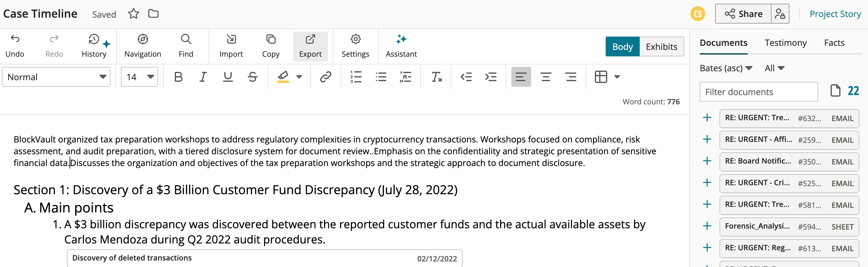Select the Testimony tab
The width and height of the screenshot is (868, 267).
[785, 43]
